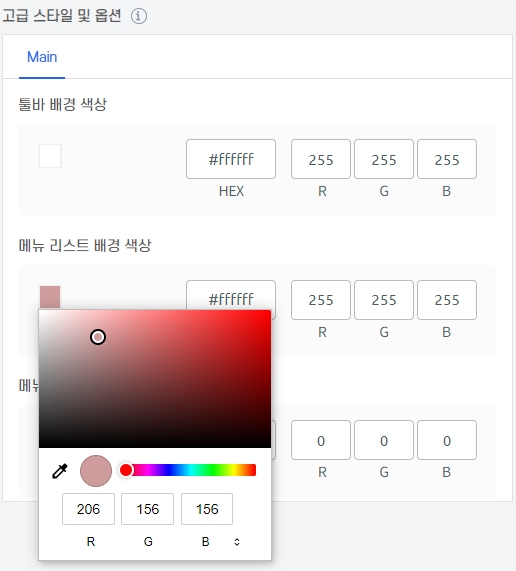Click the color picker R field showing 206
This screenshot has width=516, height=571.
88,509
